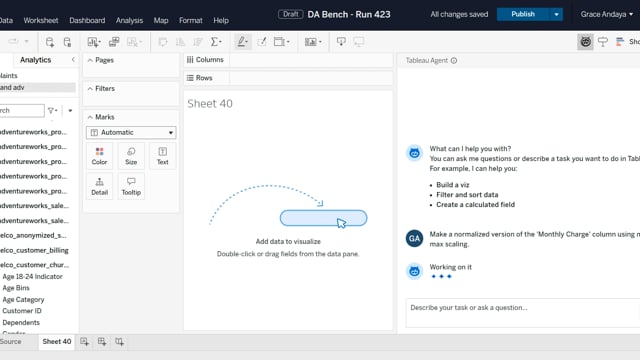Open the Publish button dropdown arrow

[556, 14]
